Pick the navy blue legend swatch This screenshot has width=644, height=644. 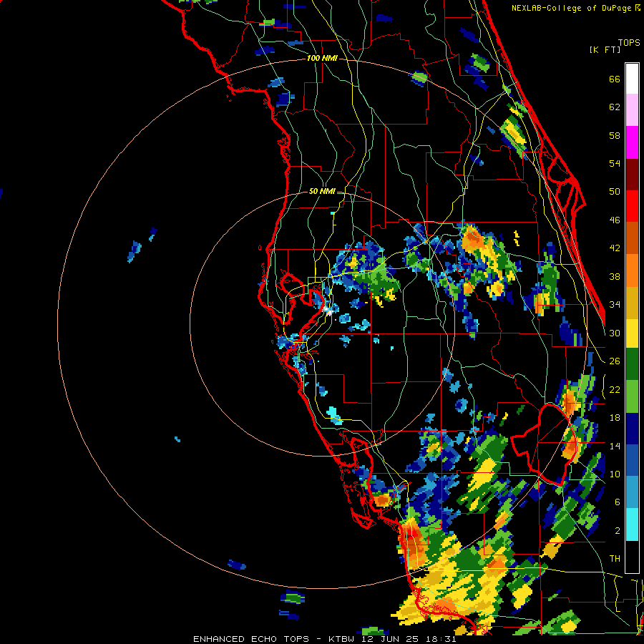point(632,429)
